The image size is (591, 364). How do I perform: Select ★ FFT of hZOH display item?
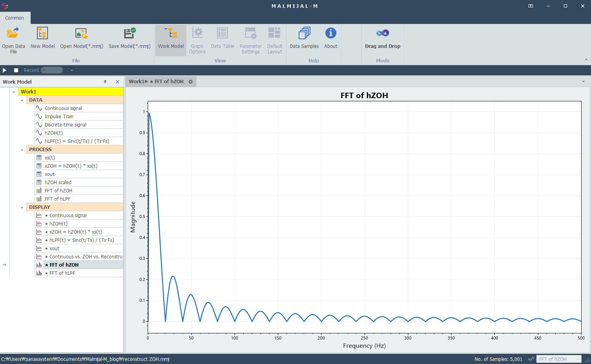click(x=79, y=265)
